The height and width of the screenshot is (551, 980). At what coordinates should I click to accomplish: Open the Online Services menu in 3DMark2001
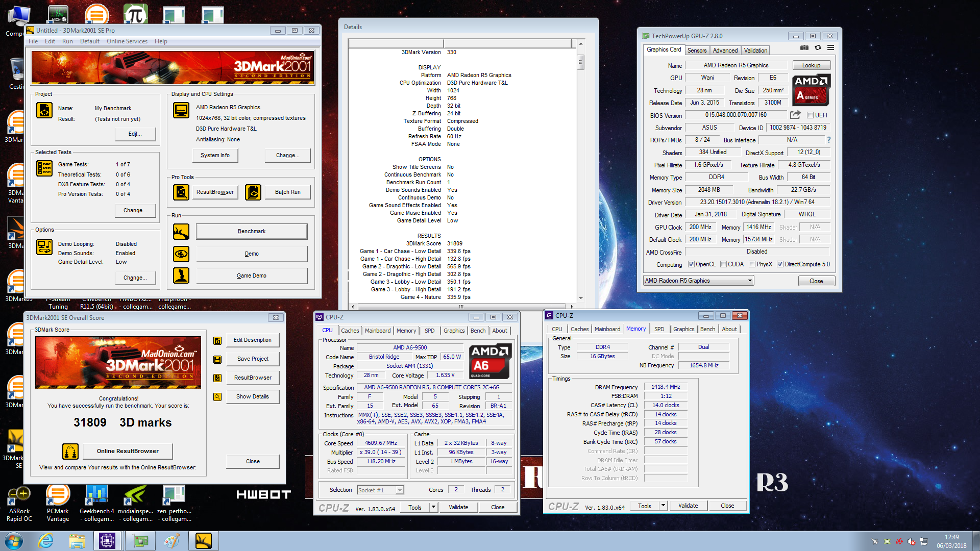[127, 41]
